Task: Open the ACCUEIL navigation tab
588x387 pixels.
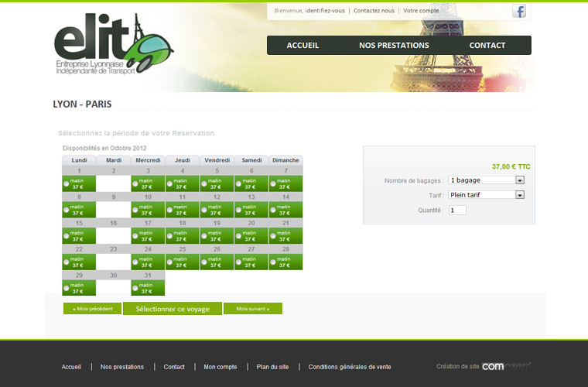Action: pos(303,46)
